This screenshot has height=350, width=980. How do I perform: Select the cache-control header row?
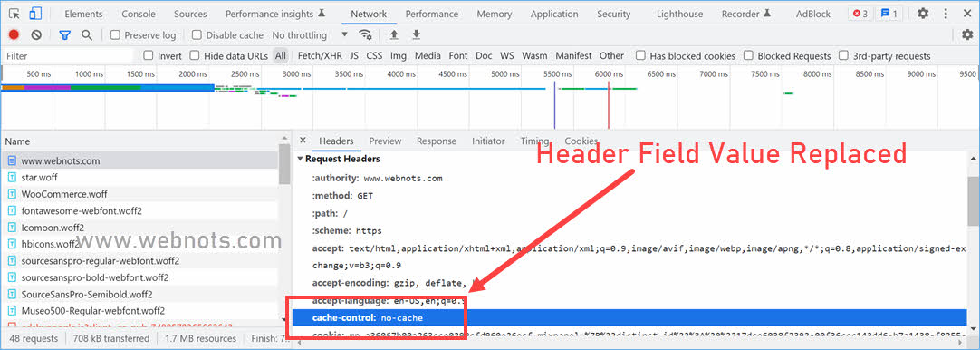coord(629,318)
